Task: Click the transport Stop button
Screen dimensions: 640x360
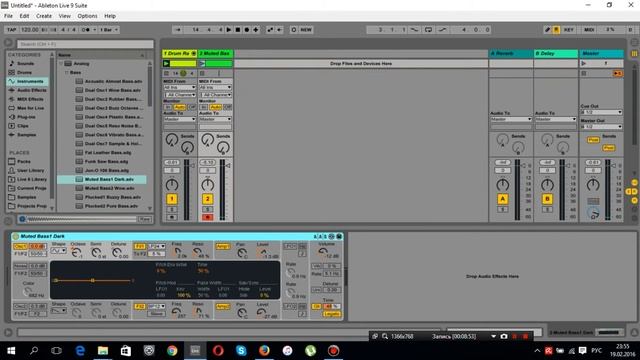Action: tap(238, 30)
